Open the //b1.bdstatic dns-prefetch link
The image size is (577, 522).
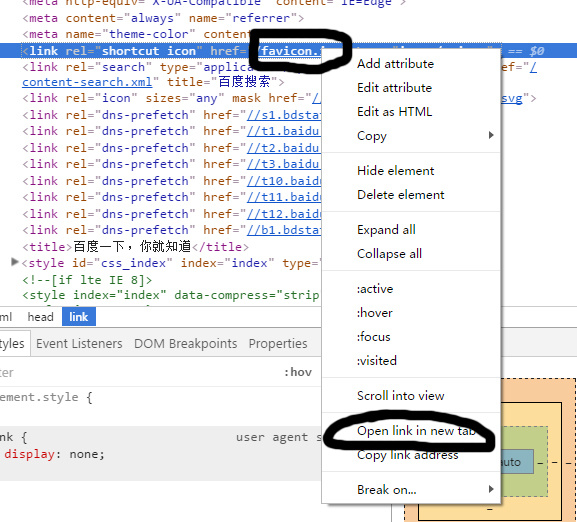point(284,230)
